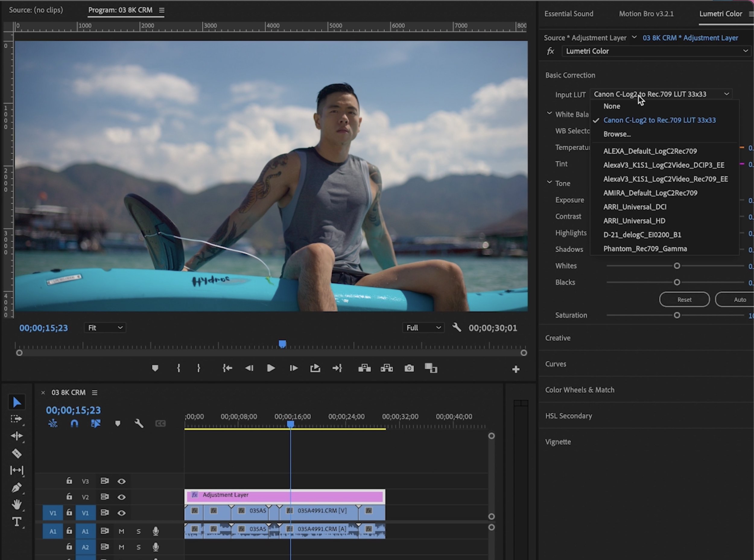
Task: Toggle track V1 visibility eye icon
Action: [122, 512]
